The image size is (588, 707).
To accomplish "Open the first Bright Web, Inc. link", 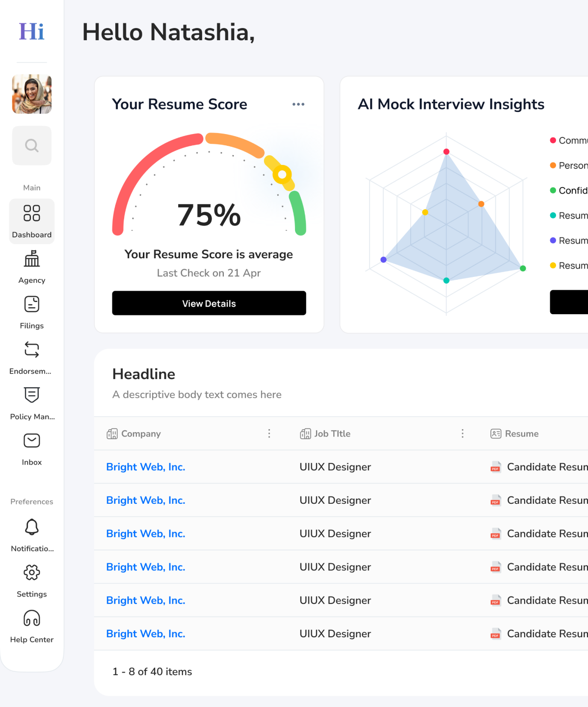I will click(x=145, y=467).
